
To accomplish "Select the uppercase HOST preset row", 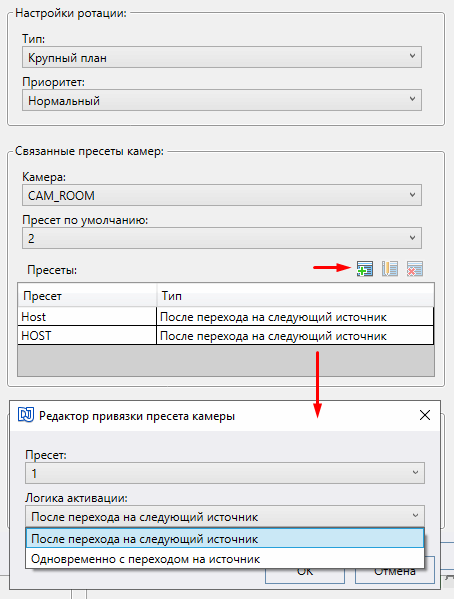I will [225, 335].
